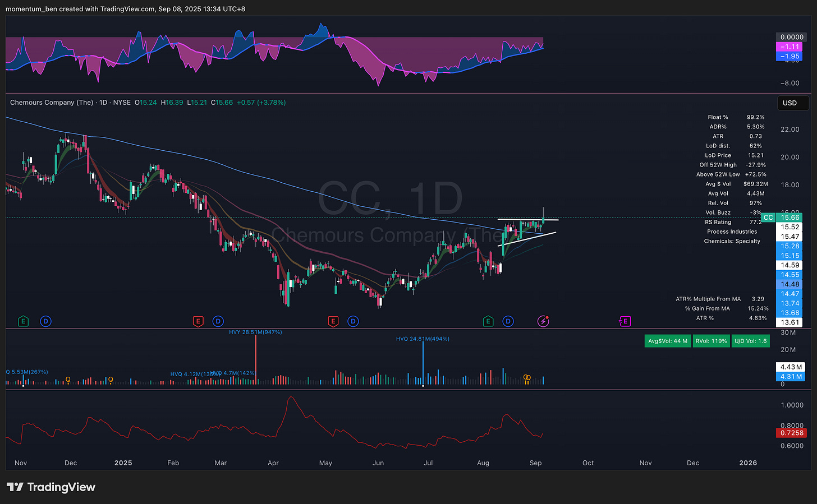The image size is (817, 504).
Task: Click the Above 52W Low value +72.5%
Action: pos(756,174)
